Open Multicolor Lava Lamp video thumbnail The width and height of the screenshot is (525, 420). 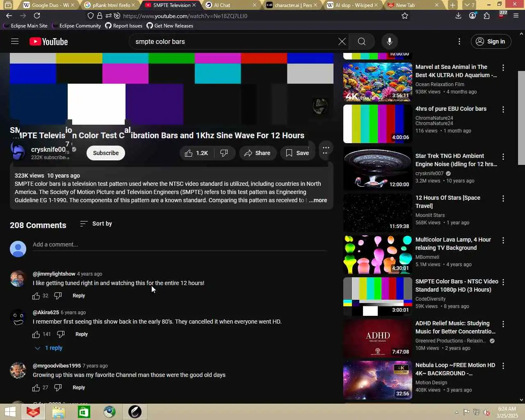[378, 255]
